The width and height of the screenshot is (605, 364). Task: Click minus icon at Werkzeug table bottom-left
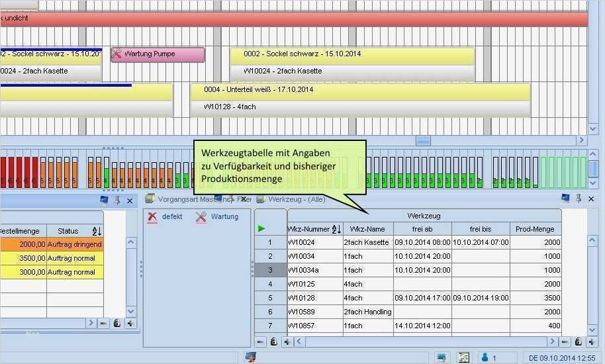click(x=260, y=341)
